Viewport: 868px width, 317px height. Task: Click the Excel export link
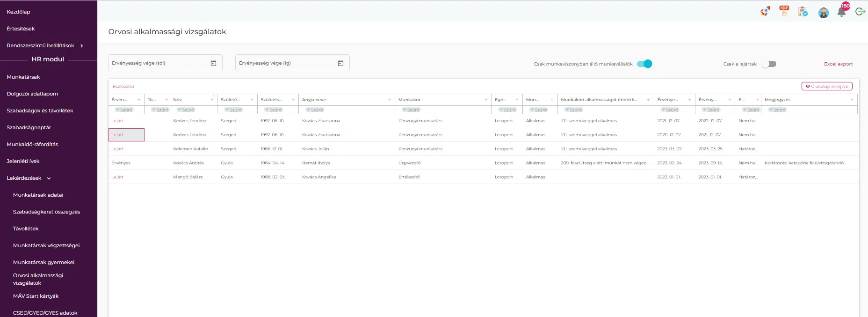point(838,64)
